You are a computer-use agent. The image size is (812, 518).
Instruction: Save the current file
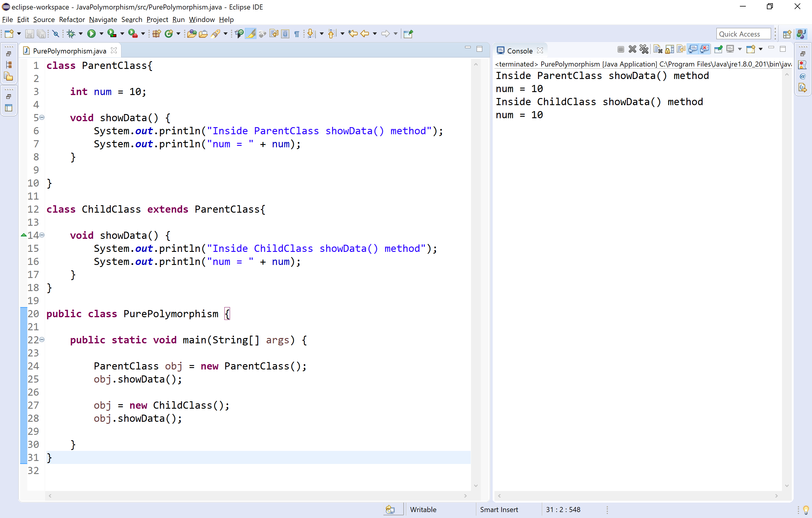30,34
